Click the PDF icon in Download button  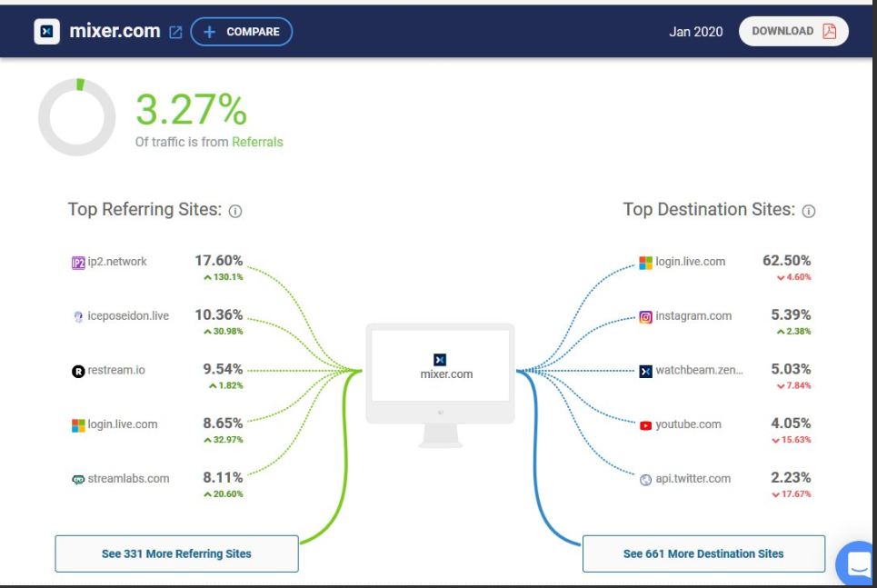coord(830,31)
